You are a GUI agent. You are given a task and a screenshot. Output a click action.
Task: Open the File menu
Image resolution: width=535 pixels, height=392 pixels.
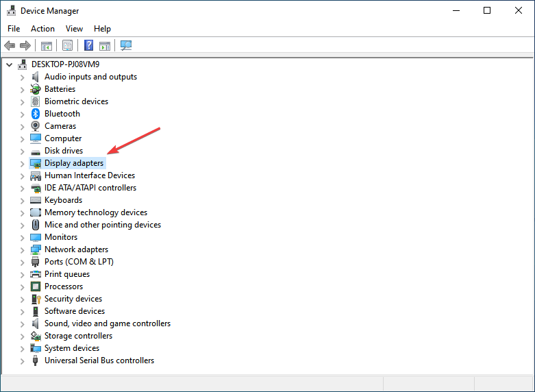[14, 29]
